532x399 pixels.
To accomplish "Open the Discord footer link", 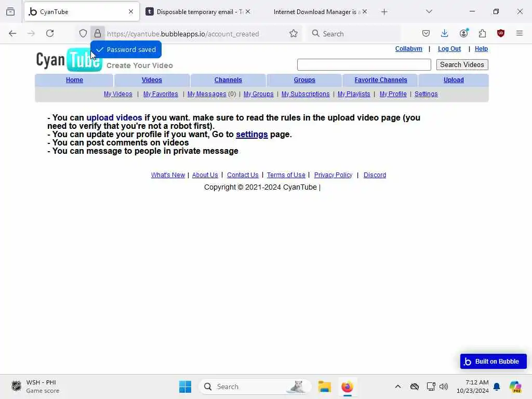I will (375, 175).
